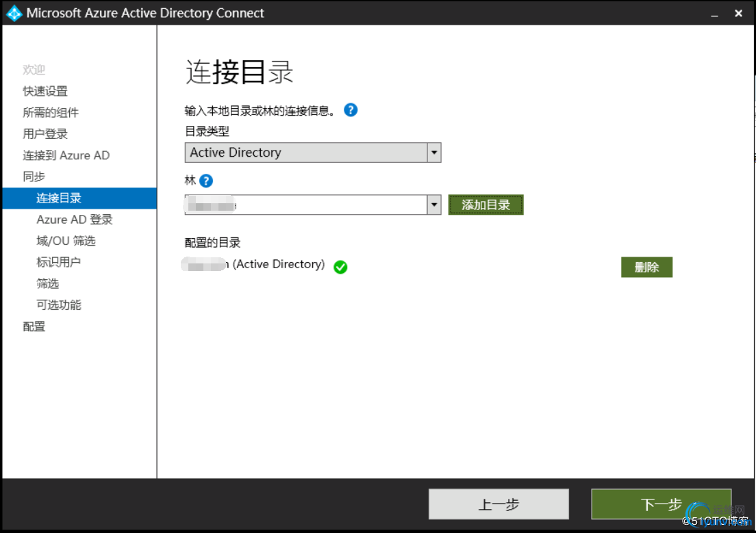
Task: Click the 配置的目录 label
Action: [x=212, y=242]
